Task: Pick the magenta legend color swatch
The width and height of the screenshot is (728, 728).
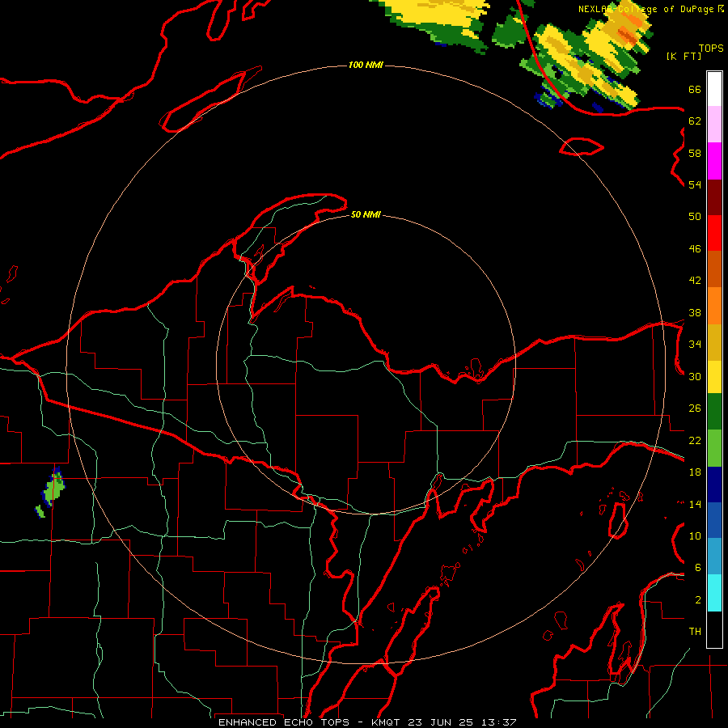Action: (714, 161)
